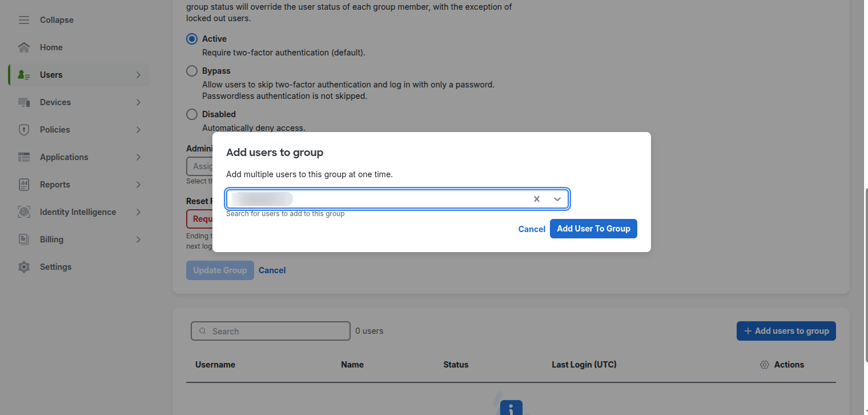The height and width of the screenshot is (415, 868).
Task: Click Cancel next to Update Group
Action: [x=272, y=270]
